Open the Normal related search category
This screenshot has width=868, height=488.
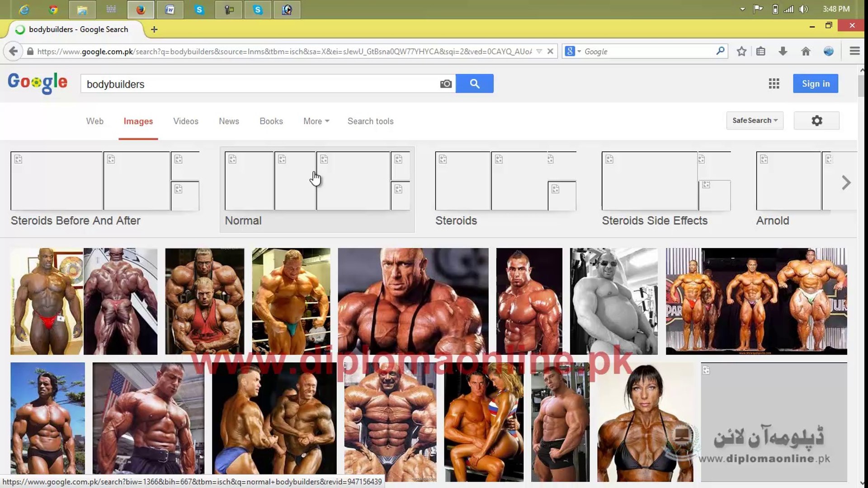(x=317, y=189)
